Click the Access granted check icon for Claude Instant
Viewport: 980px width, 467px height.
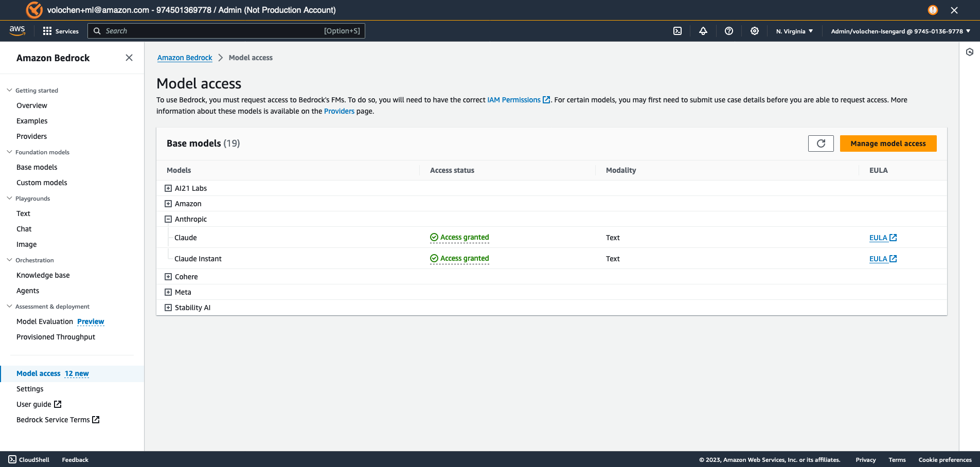pyautogui.click(x=434, y=258)
